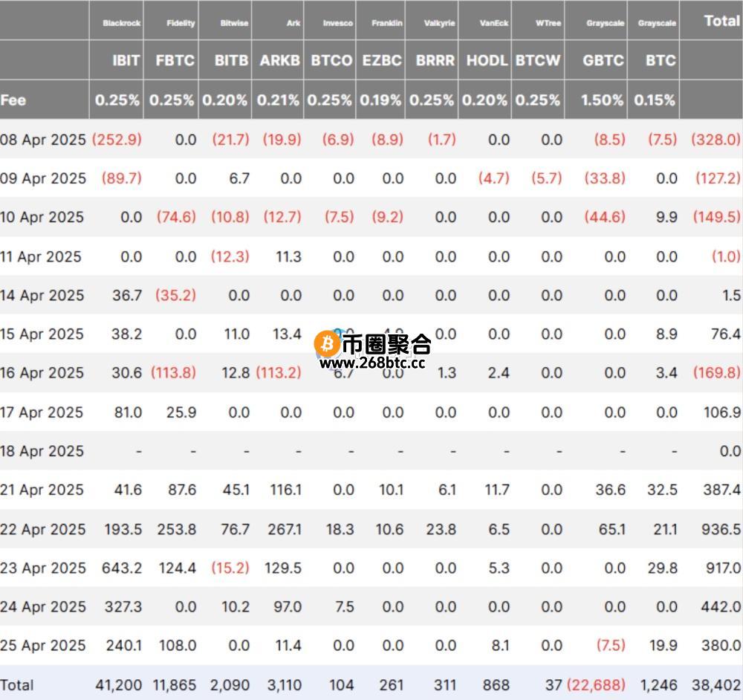743x700 pixels.
Task: Select the 16 Apr 2025 date row
Action: click(42, 374)
